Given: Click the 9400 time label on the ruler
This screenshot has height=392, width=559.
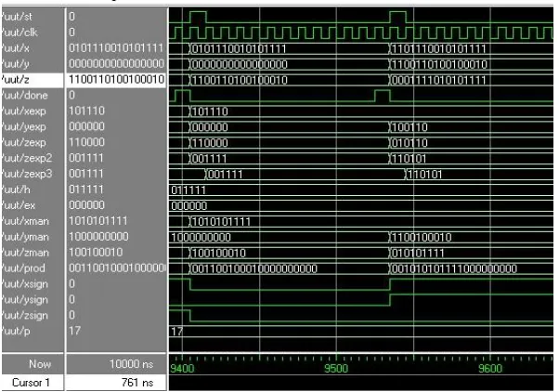Looking at the screenshot, I should click(182, 369).
